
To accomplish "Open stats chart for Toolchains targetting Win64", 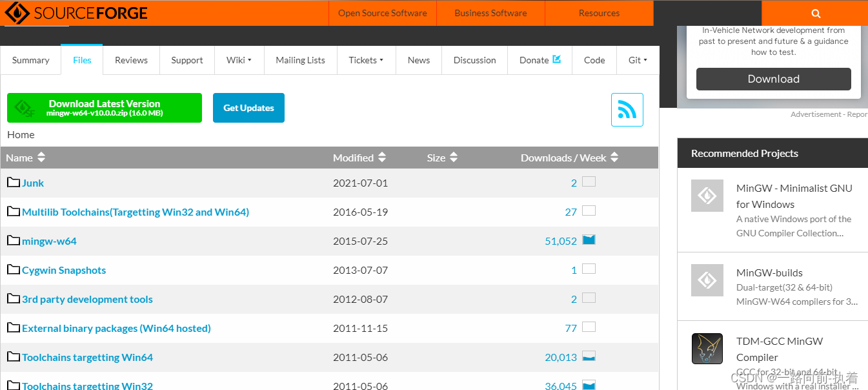I will coord(589,356).
